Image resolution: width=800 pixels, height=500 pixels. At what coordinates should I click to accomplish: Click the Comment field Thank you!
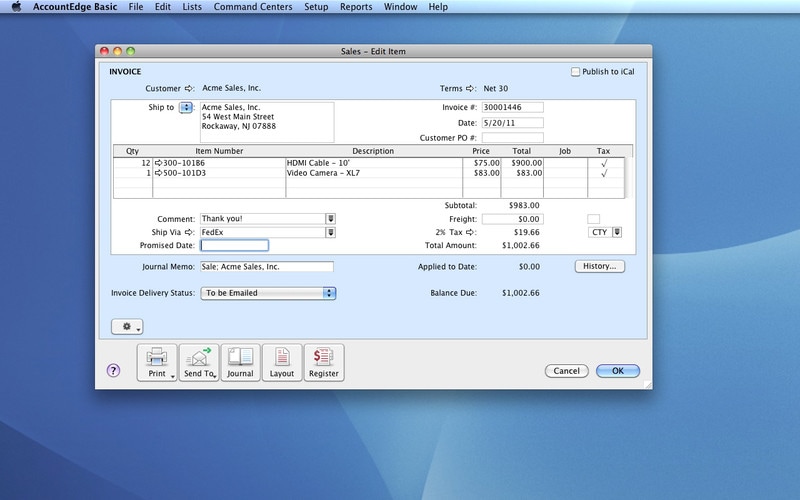(x=263, y=219)
